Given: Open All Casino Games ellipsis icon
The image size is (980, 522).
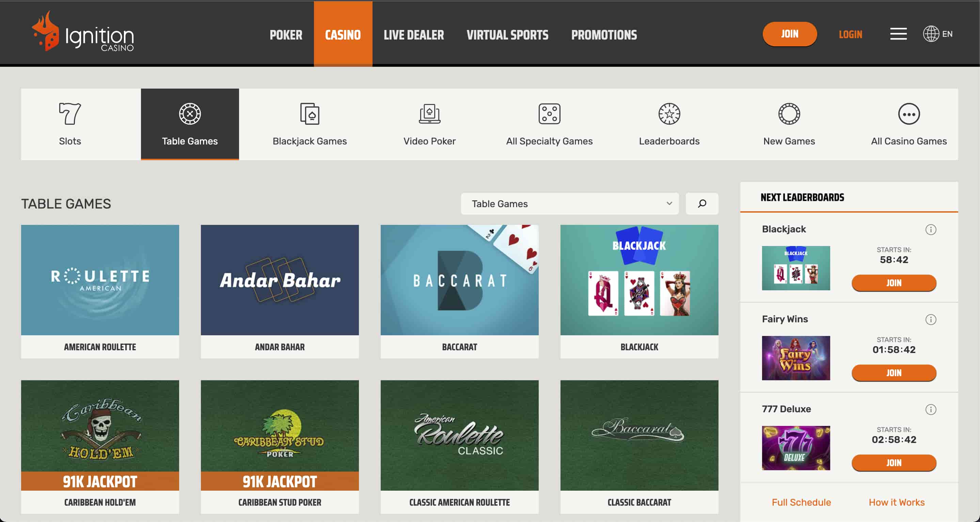Looking at the screenshot, I should coord(909,113).
